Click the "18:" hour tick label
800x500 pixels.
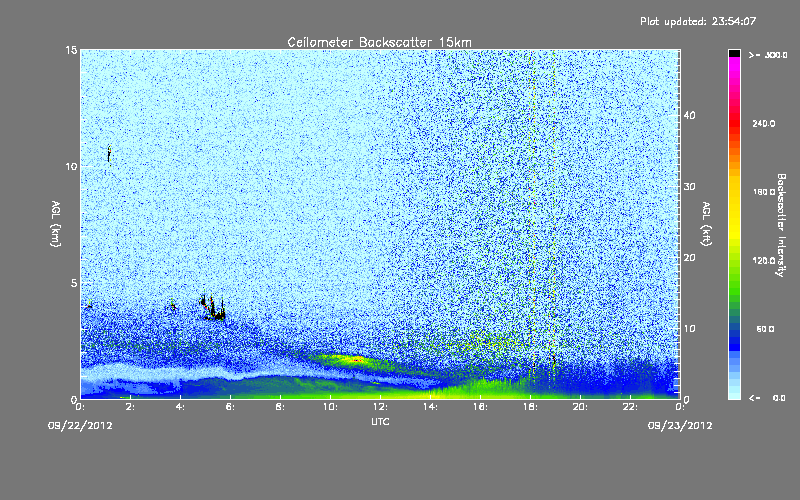click(x=531, y=407)
